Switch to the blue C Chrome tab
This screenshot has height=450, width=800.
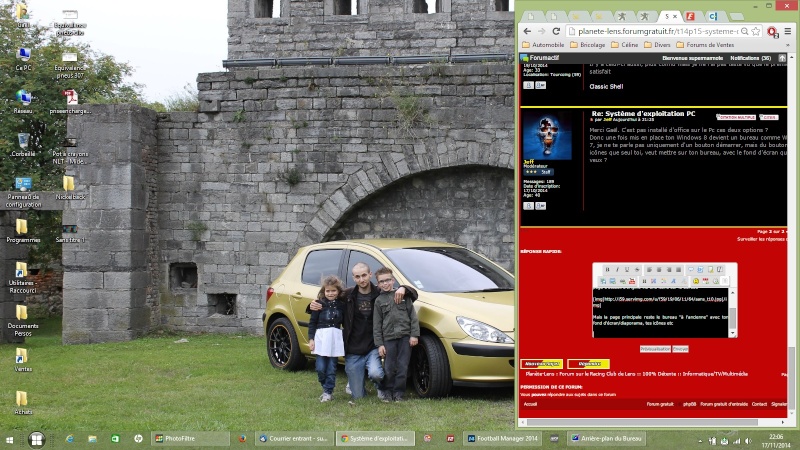[713, 16]
